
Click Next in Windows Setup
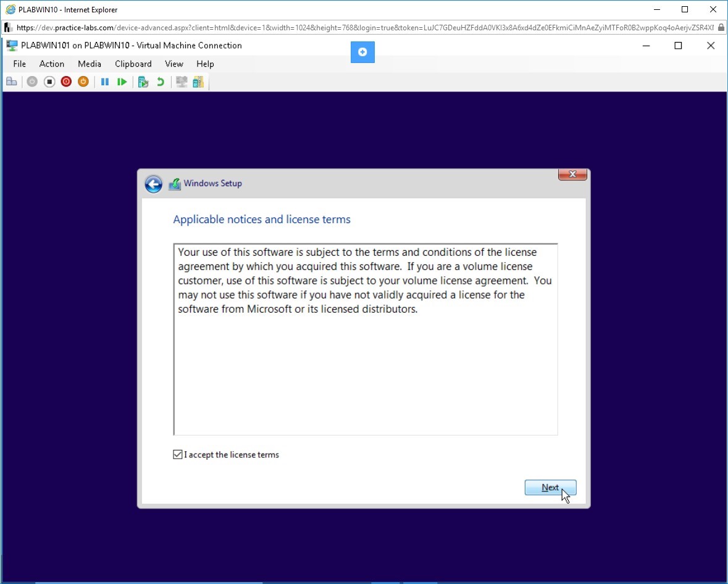pos(550,488)
